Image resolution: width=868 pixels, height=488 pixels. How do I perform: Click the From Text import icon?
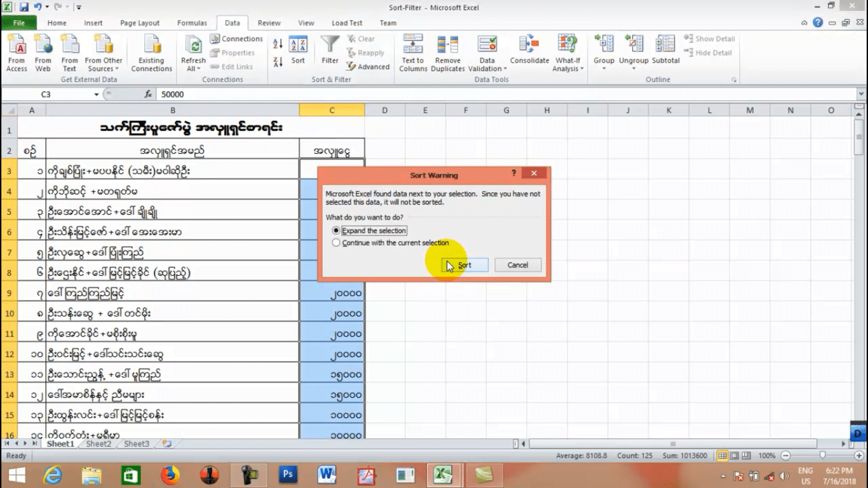click(69, 53)
